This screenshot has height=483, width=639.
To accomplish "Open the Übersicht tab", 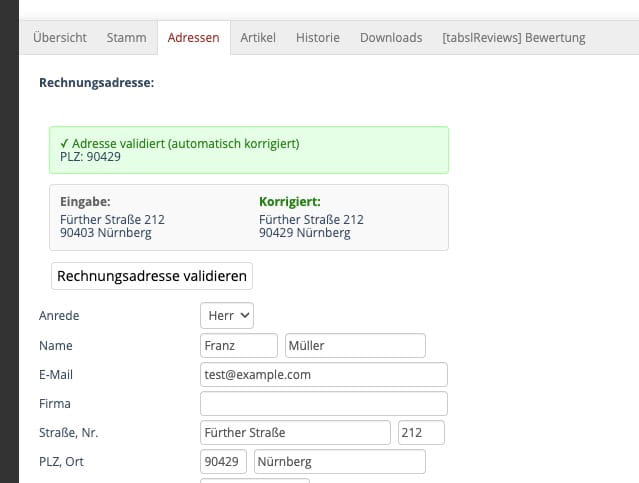I will 59,38.
